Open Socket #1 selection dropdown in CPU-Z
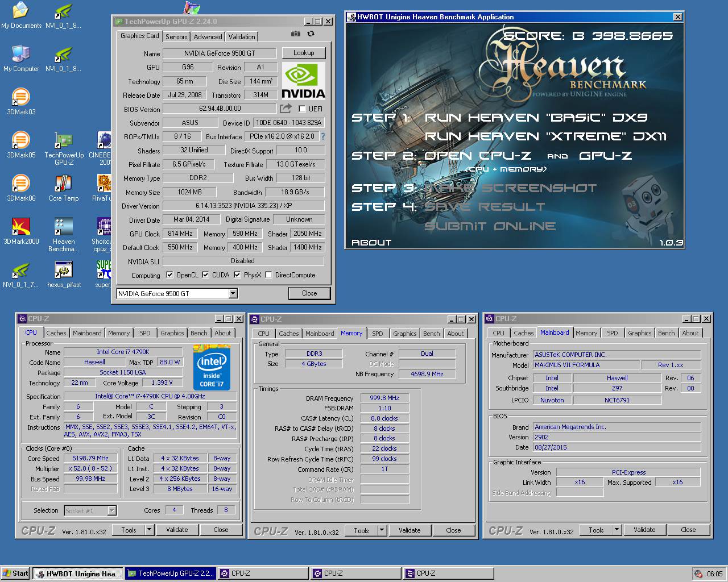Image resolution: width=728 pixels, height=582 pixels. [112, 510]
